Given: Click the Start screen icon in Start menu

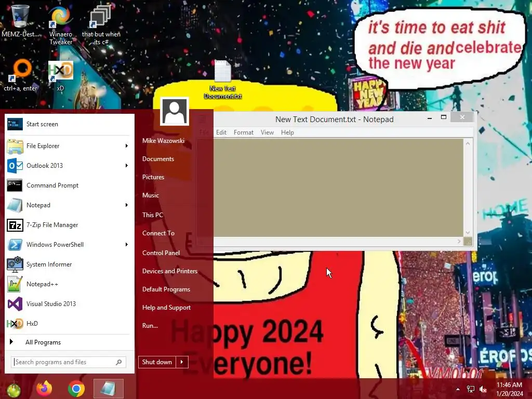Looking at the screenshot, I should 15,124.
